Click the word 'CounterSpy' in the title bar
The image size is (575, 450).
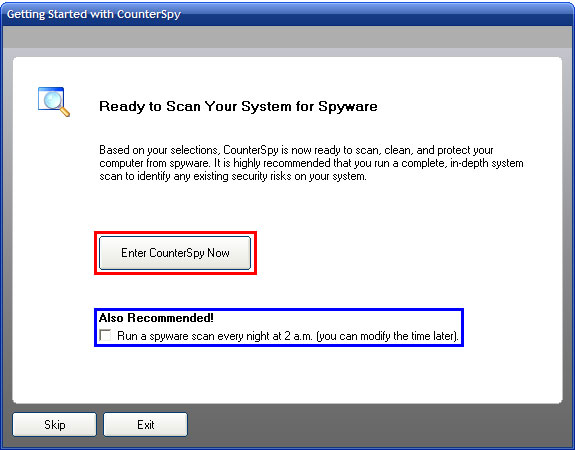(149, 14)
